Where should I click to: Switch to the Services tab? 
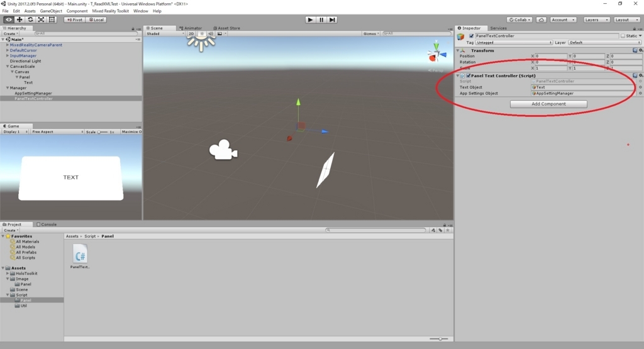498,28
